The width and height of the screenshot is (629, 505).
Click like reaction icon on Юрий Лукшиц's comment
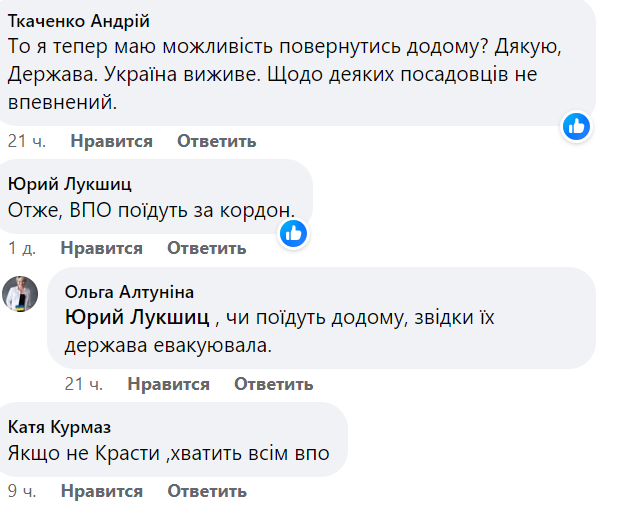[292, 233]
